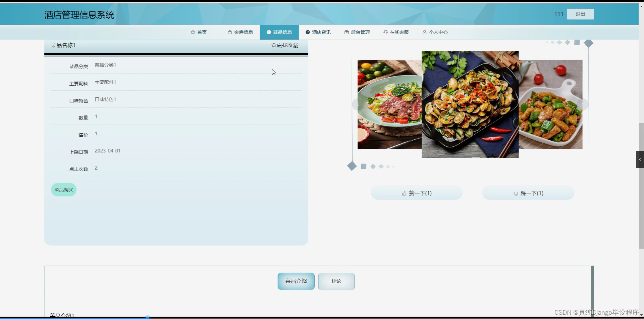Click the 在线客服 headset icon
Screen dimensions: 644x319
[385, 32]
